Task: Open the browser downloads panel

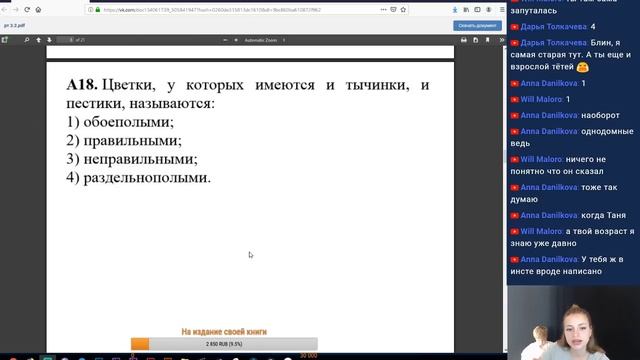Action: 455,9
